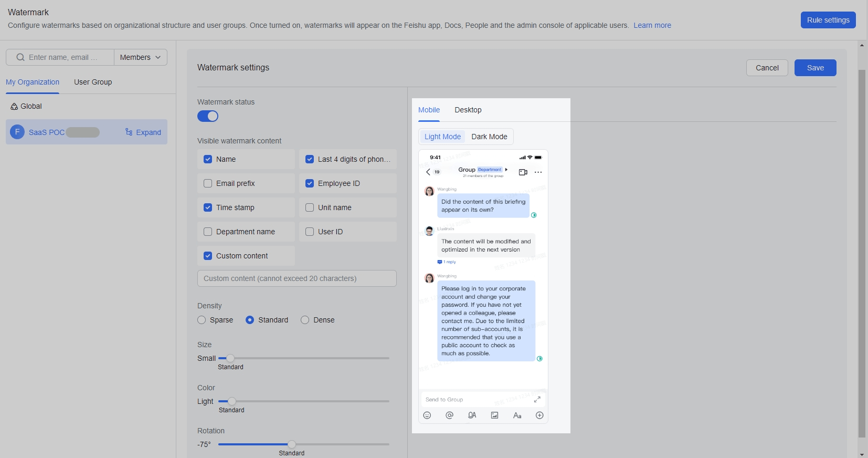The width and height of the screenshot is (868, 458).
Task: Click the plus circle icon in preview
Action: pos(539,415)
